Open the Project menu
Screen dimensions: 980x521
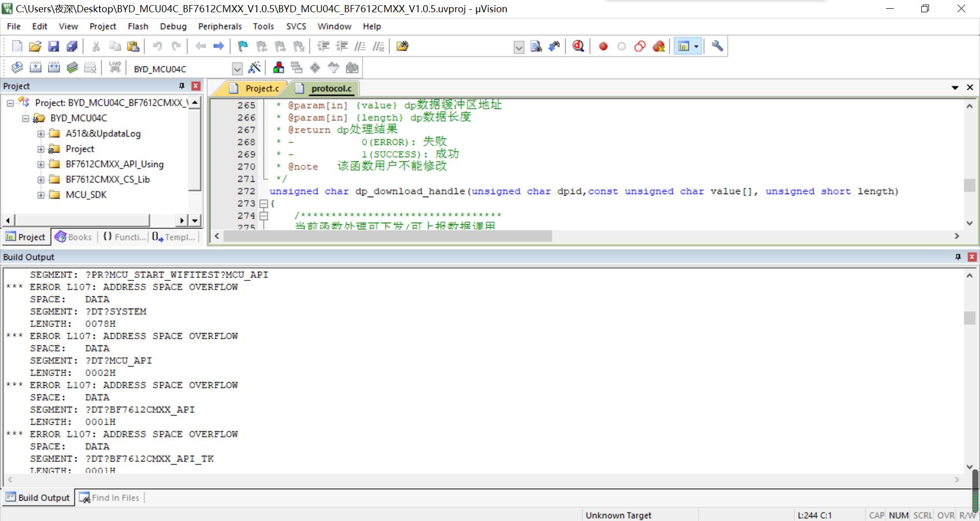tap(103, 27)
